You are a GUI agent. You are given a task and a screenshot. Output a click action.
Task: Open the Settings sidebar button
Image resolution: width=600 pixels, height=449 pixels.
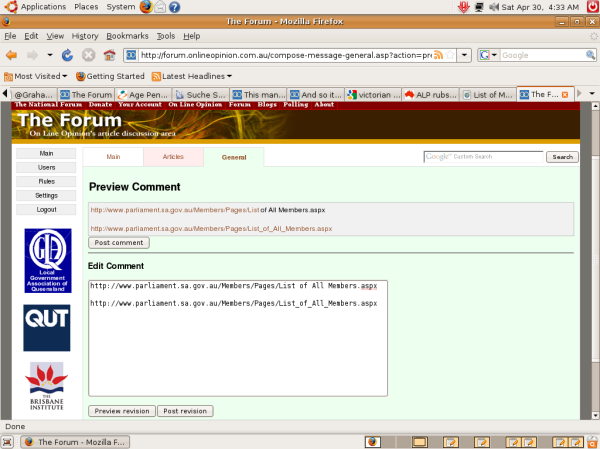(46, 196)
